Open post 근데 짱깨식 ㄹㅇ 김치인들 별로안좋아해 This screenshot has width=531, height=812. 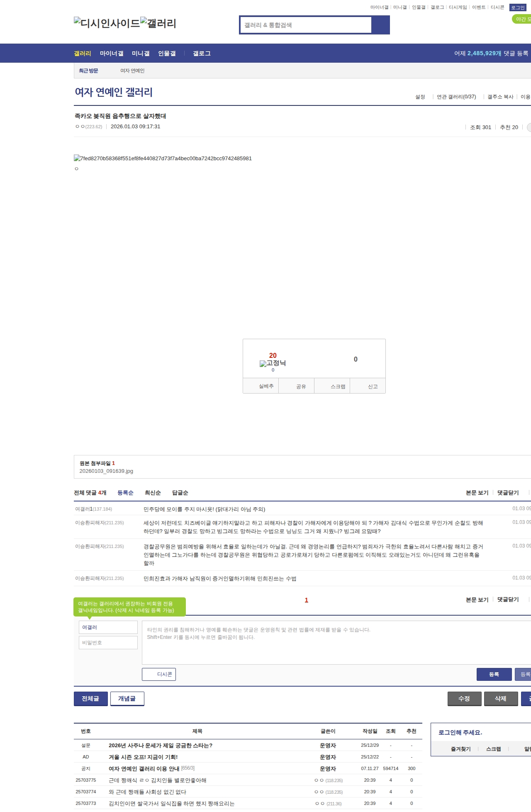[158, 780]
